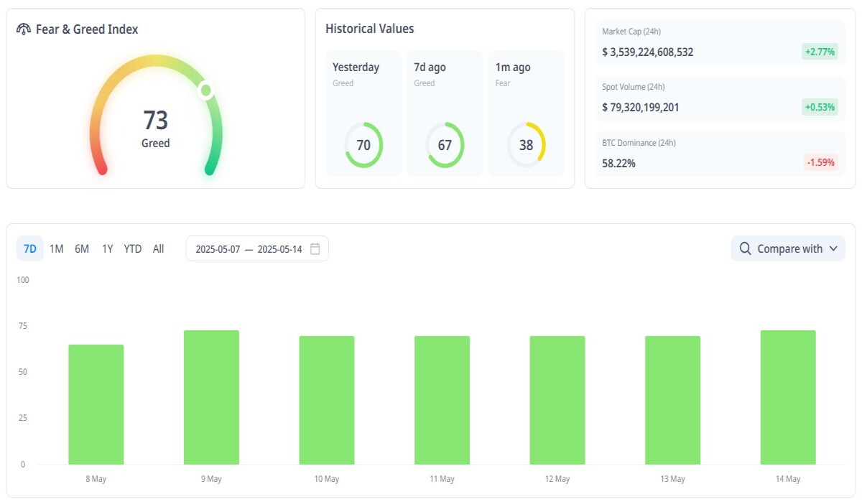Click the 8 May axis label
This screenshot has width=862, height=504.
[96, 479]
